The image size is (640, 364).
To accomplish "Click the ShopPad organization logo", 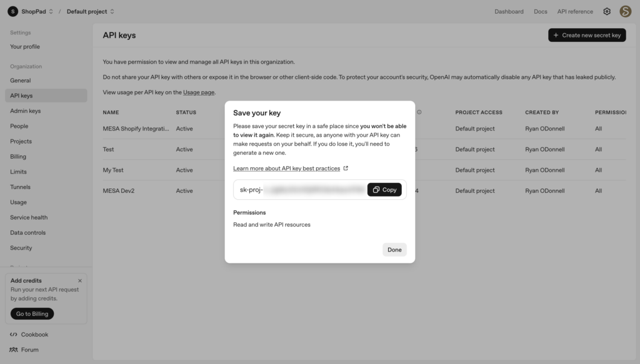I will [13, 11].
